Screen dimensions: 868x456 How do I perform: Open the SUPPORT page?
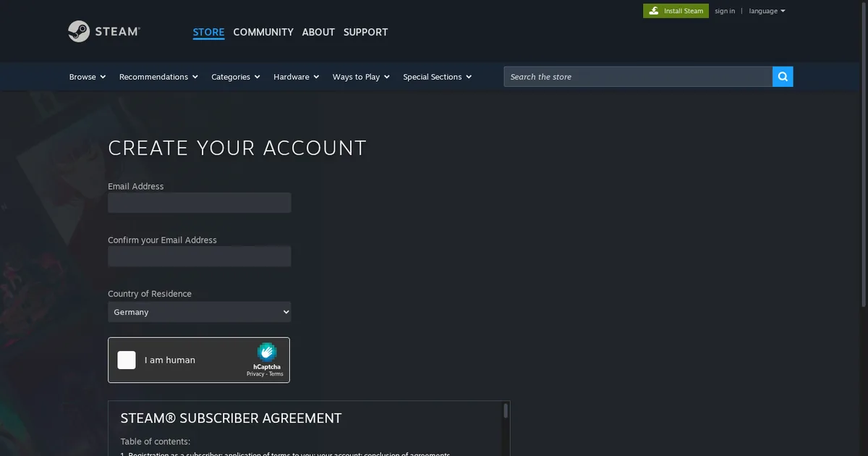[365, 32]
